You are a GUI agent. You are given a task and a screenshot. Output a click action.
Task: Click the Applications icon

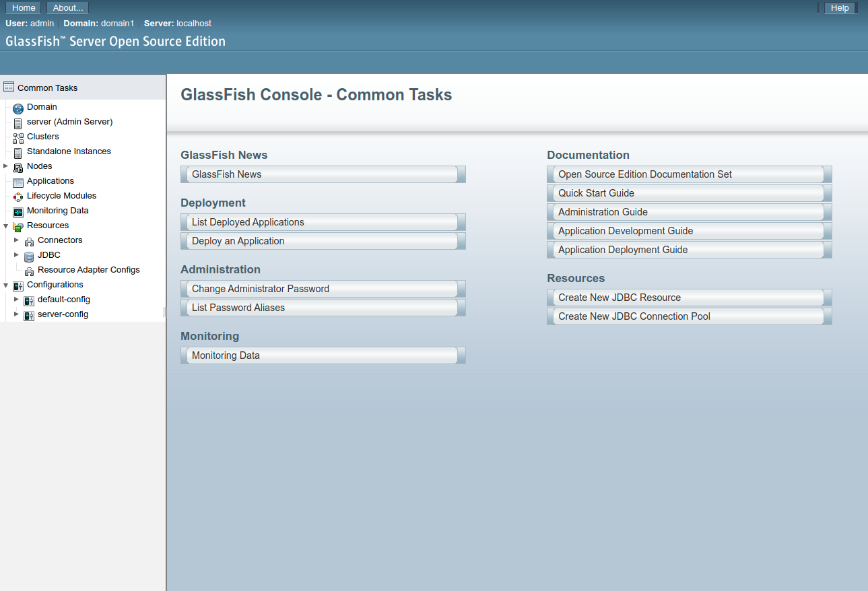[18, 182]
